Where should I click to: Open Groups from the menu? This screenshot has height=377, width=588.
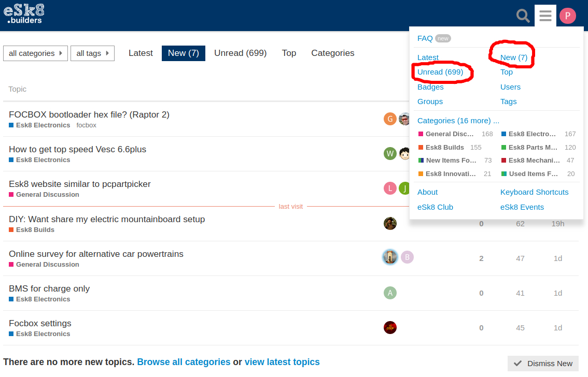[x=430, y=102]
